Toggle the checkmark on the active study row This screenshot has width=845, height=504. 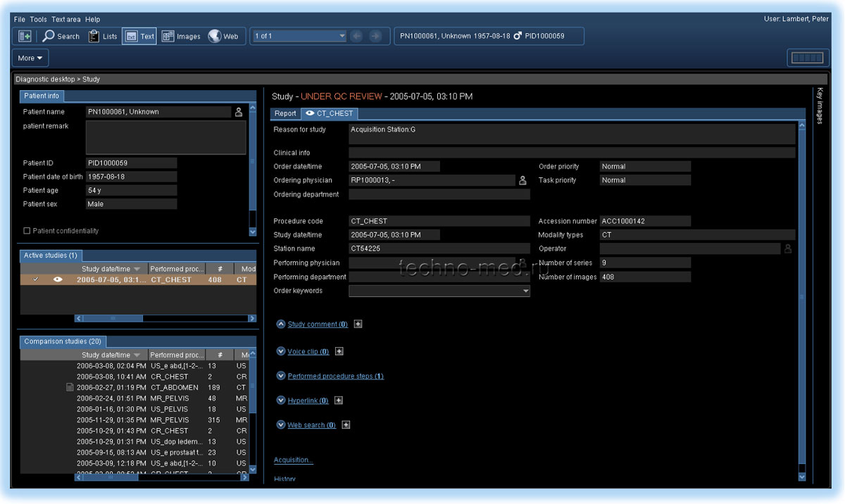[36, 279]
